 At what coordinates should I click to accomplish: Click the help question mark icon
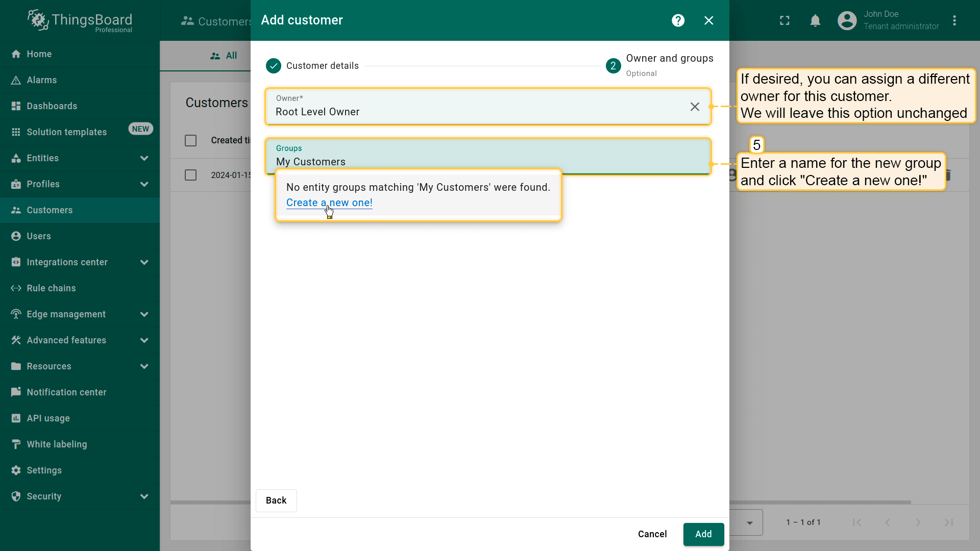(678, 20)
